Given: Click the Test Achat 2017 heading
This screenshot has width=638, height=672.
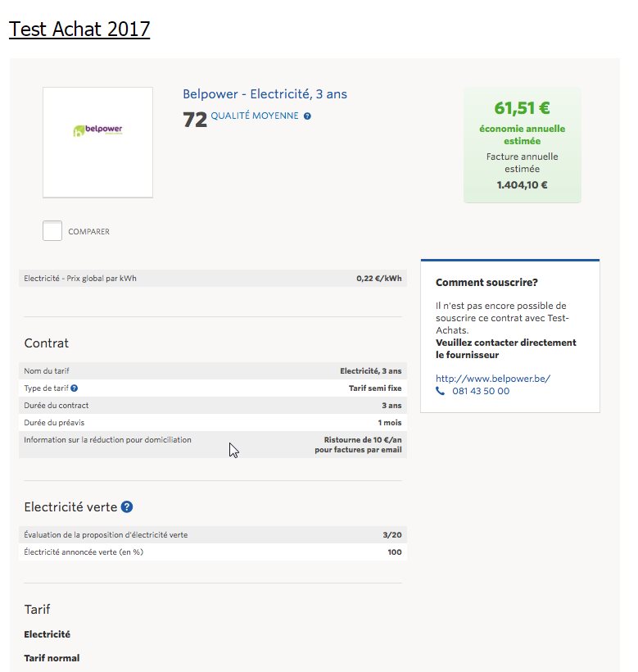Looking at the screenshot, I should click(x=79, y=30).
